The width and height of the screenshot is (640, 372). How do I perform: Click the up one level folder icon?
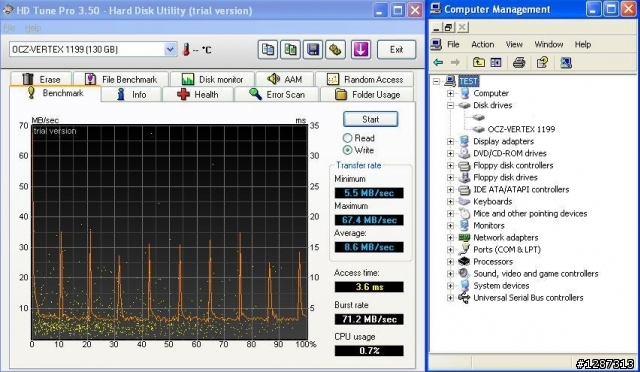pyautogui.click(x=478, y=62)
